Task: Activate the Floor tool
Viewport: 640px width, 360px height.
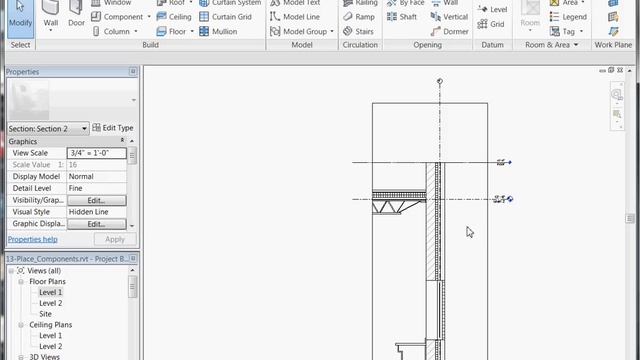Action: 171,31
